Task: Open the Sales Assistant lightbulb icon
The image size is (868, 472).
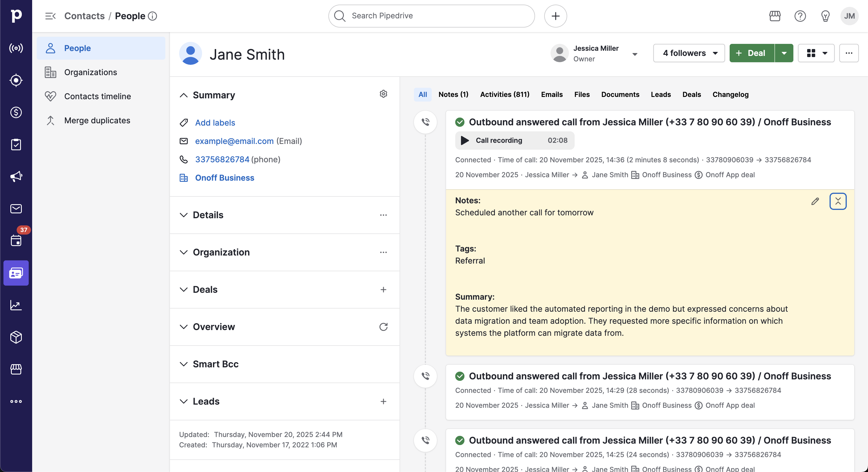Action: click(x=825, y=16)
